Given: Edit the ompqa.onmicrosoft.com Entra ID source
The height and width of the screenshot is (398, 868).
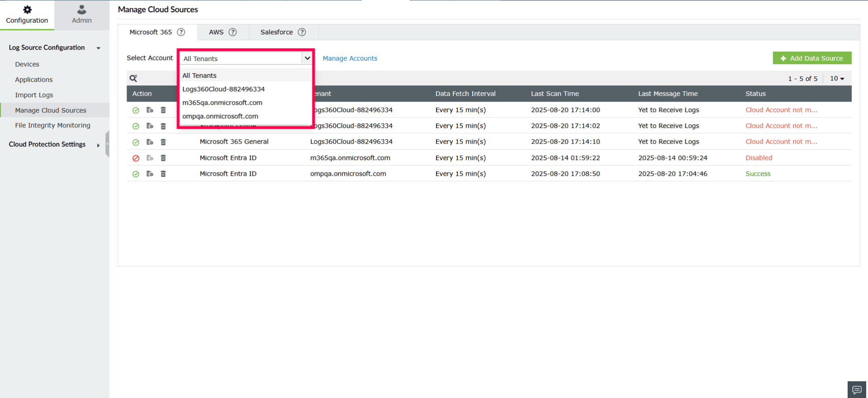Looking at the screenshot, I should [150, 174].
